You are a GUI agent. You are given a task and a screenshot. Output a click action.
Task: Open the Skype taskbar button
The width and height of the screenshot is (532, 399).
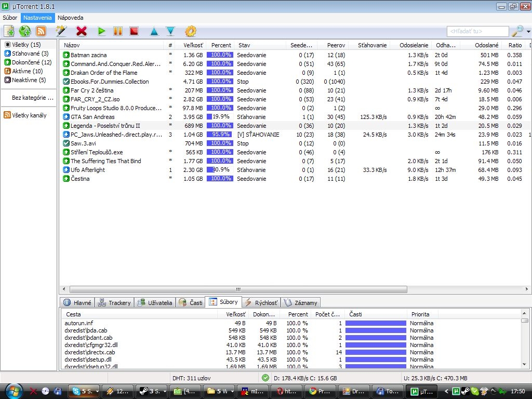[x=84, y=391]
